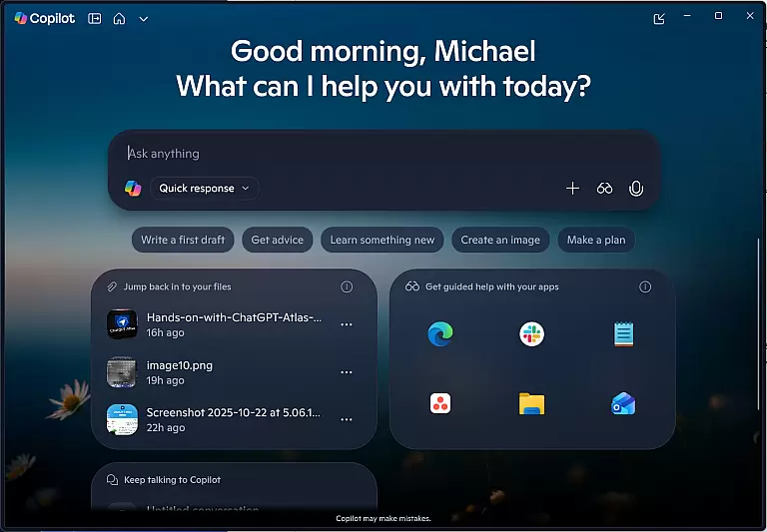Image resolution: width=767 pixels, height=532 pixels.
Task: Click info icon on Jump back in card
Action: coord(347,286)
